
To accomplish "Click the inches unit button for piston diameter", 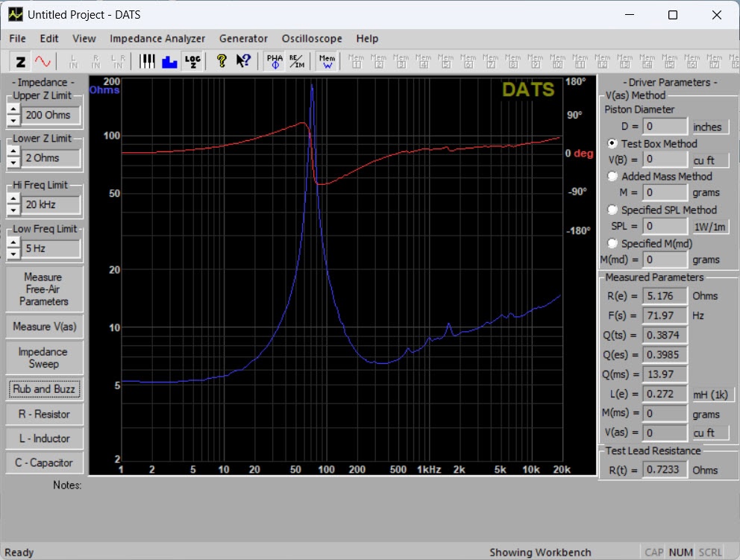I will 709,128.
